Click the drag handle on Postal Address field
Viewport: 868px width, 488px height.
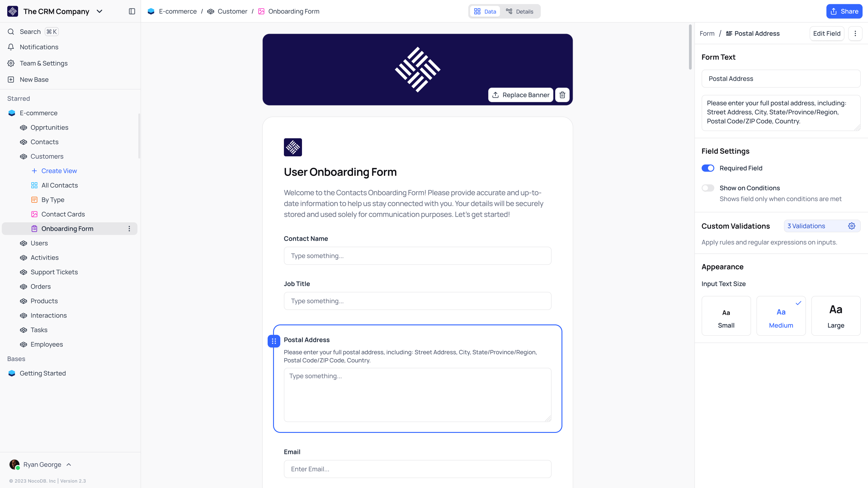[x=274, y=341]
